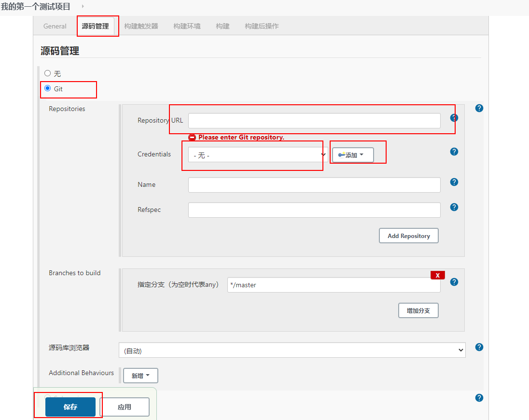
Task: Expand the 添加 credentials dropdown button
Action: [352, 155]
